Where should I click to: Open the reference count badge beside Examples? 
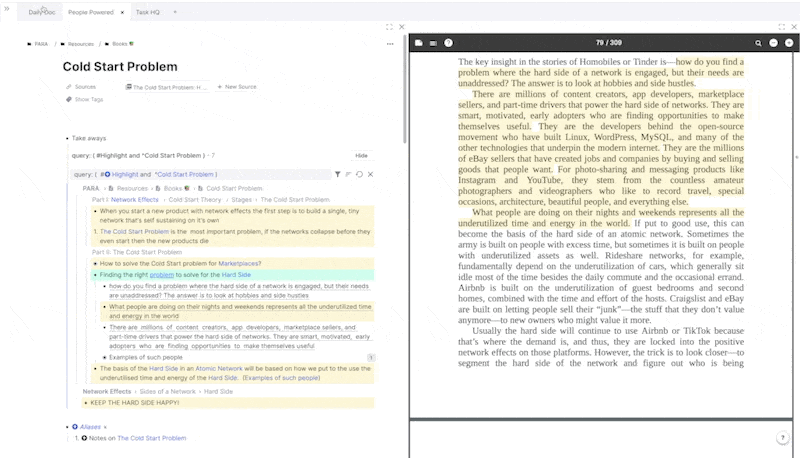tap(371, 358)
